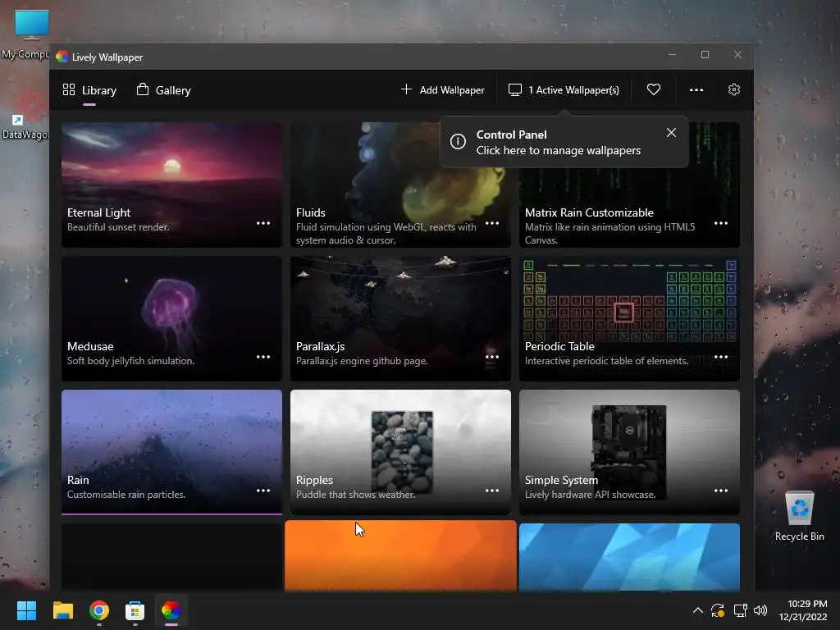
Task: Click the 'Lively hardware API showcase.' description
Action: [591, 495]
